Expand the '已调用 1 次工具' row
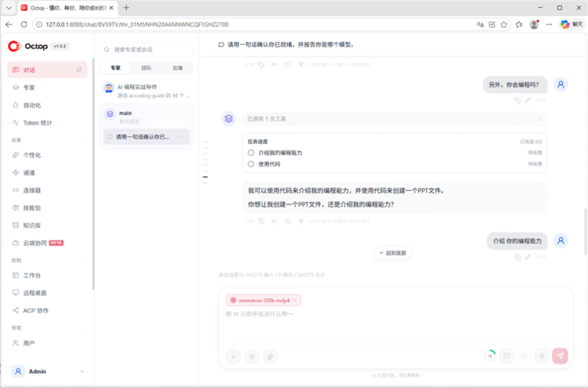 coord(395,119)
